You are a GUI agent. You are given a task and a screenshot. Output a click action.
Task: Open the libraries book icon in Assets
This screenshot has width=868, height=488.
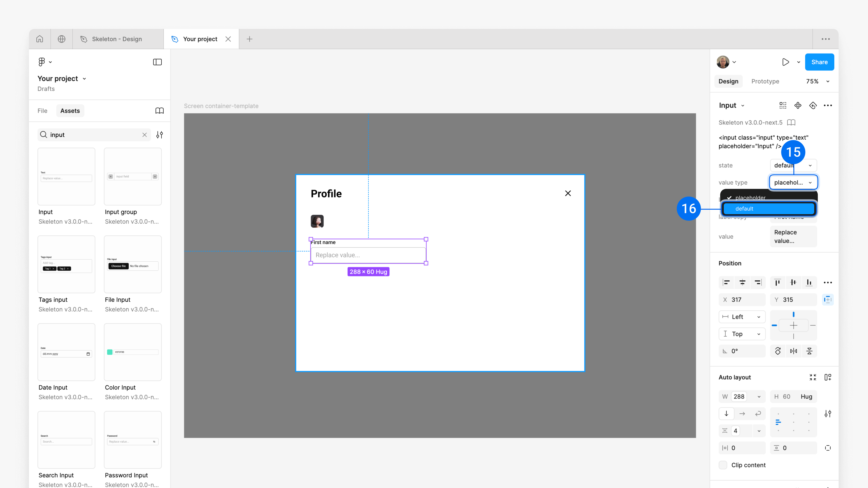[x=159, y=111]
